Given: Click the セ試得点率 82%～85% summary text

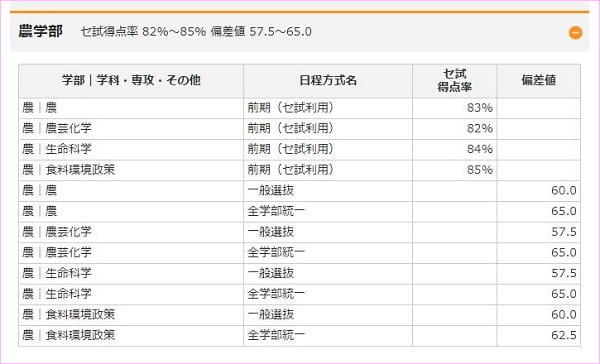Looking at the screenshot, I should [143, 32].
